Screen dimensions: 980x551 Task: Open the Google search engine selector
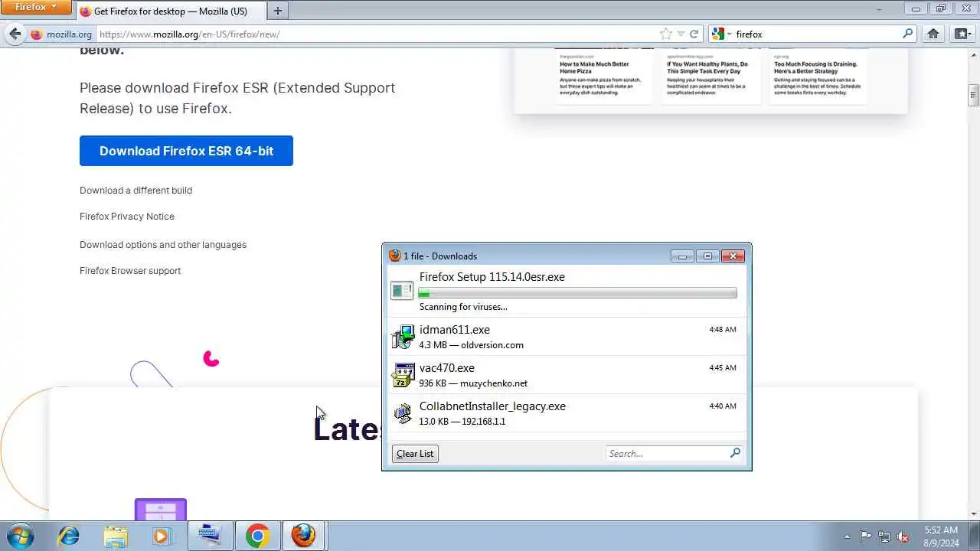tap(721, 34)
